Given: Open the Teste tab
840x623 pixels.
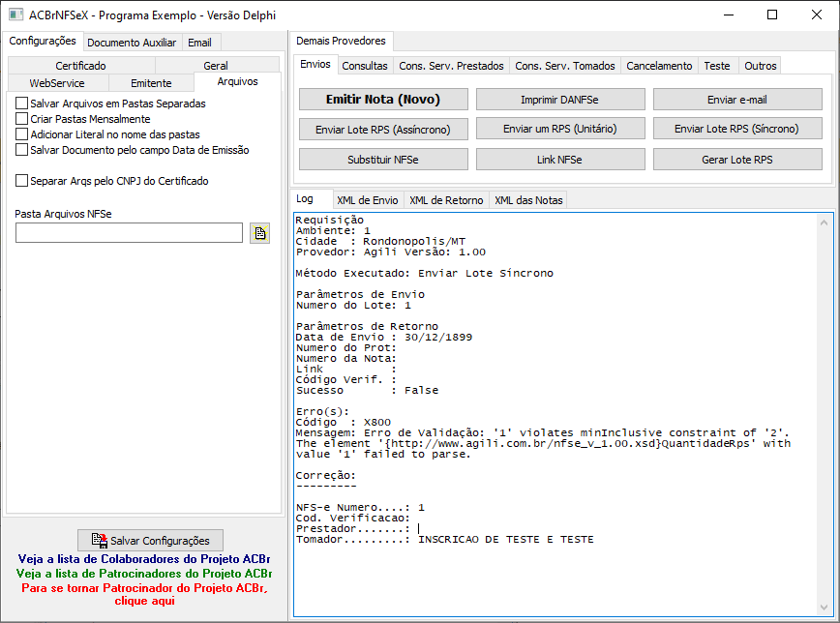Looking at the screenshot, I should pos(717,66).
